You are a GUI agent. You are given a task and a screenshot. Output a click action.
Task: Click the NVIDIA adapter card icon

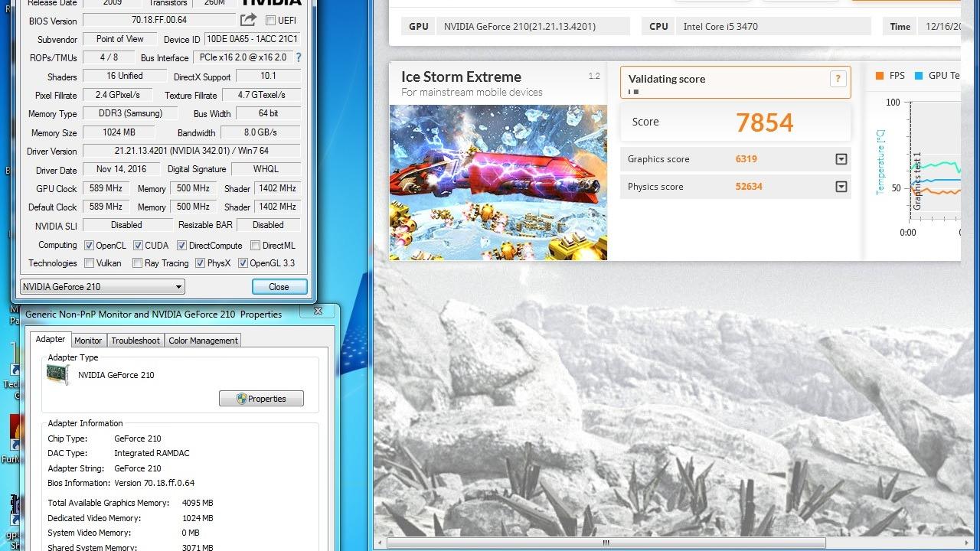[58, 375]
